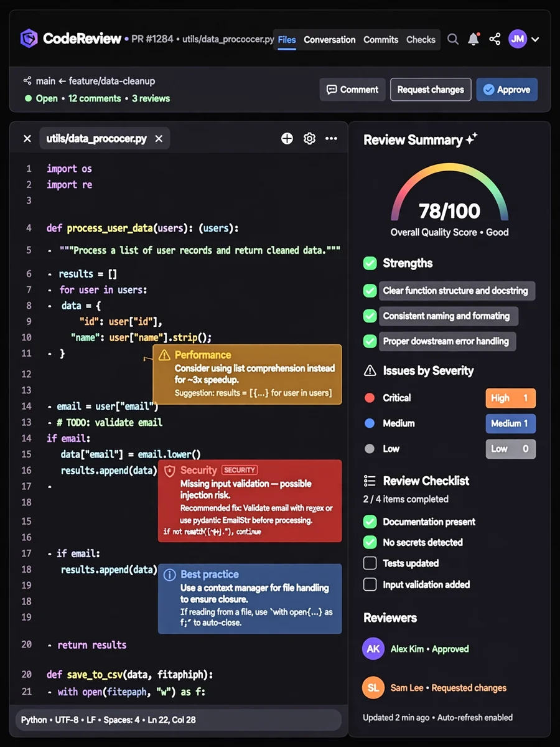Screen dimensions: 560x747
Task: Open the JM user avatar
Action: click(518, 39)
